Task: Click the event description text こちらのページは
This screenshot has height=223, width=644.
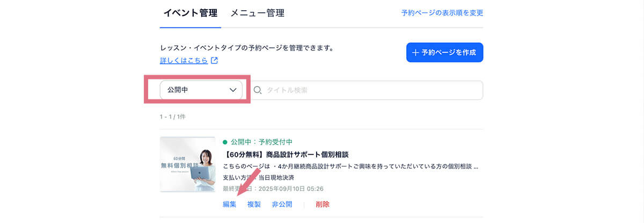Action: (x=350, y=166)
